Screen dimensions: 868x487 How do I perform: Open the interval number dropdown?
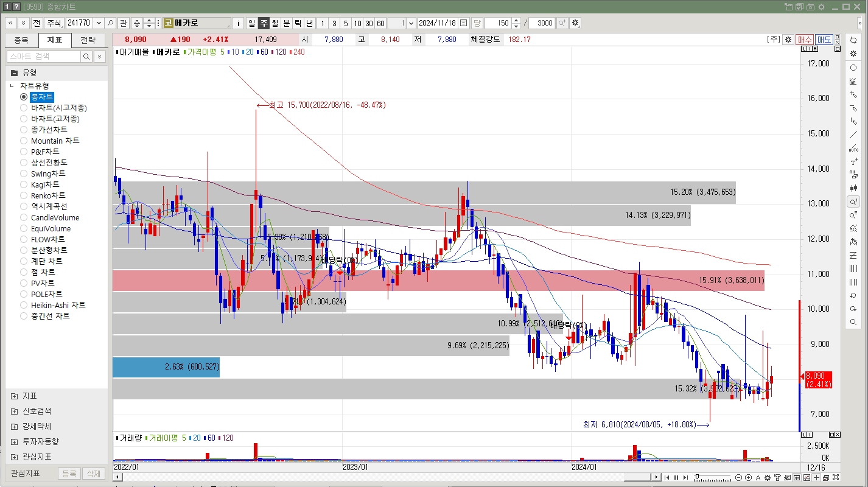click(x=411, y=23)
